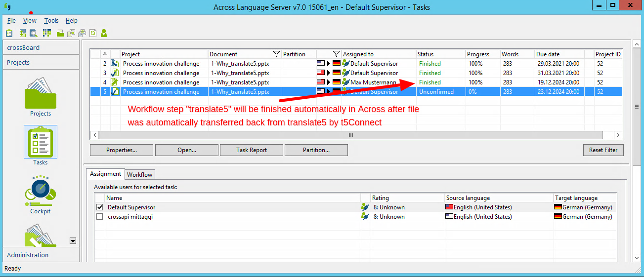This screenshot has width=644, height=277.
Task: Open the Tools menu
Action: click(x=51, y=20)
